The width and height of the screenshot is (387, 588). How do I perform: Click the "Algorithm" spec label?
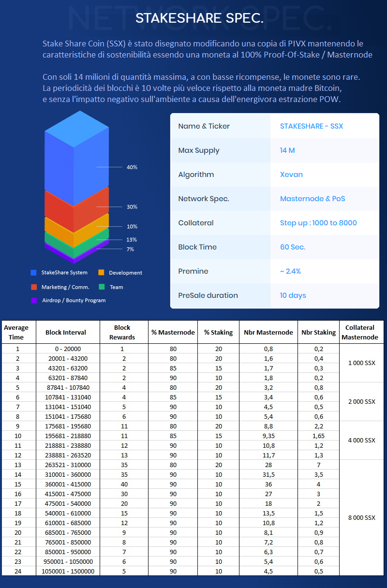pyautogui.click(x=196, y=175)
